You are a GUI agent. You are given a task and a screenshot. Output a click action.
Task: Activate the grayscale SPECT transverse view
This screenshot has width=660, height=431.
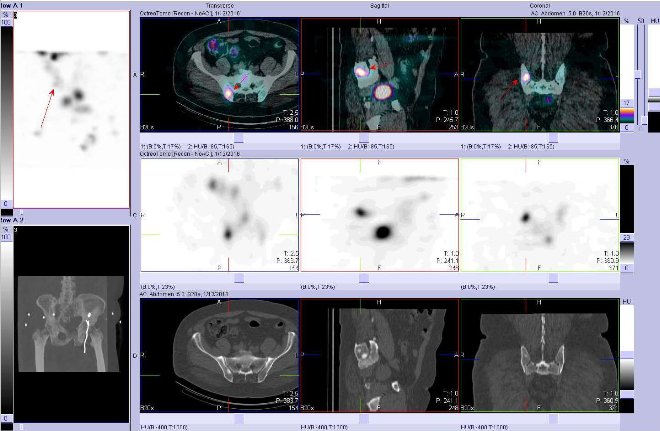tap(220, 215)
